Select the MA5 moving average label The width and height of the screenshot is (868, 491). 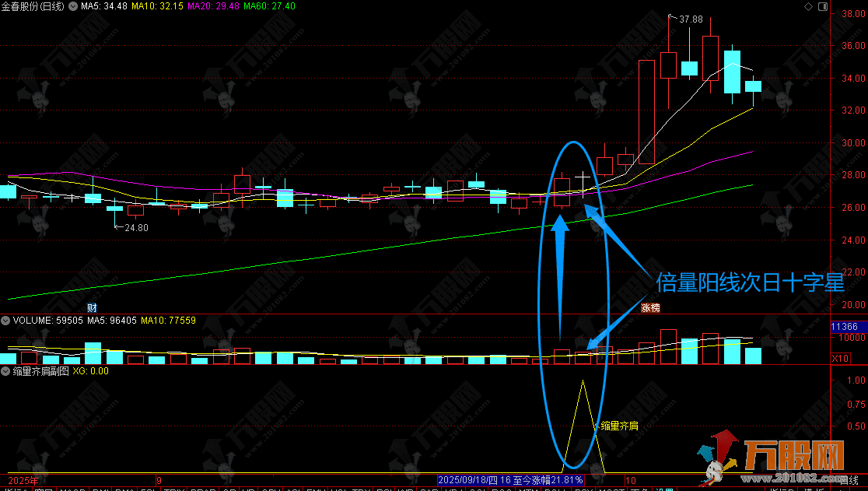pos(104,7)
